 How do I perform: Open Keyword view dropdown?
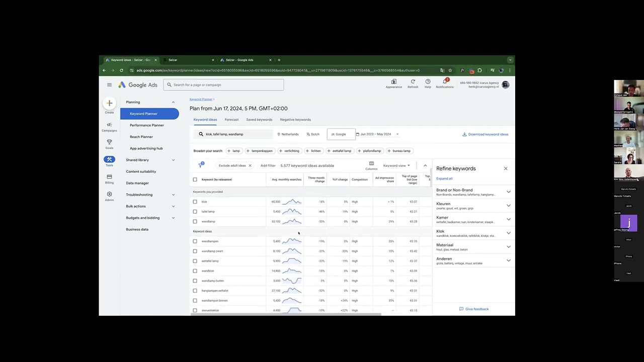coord(396,165)
